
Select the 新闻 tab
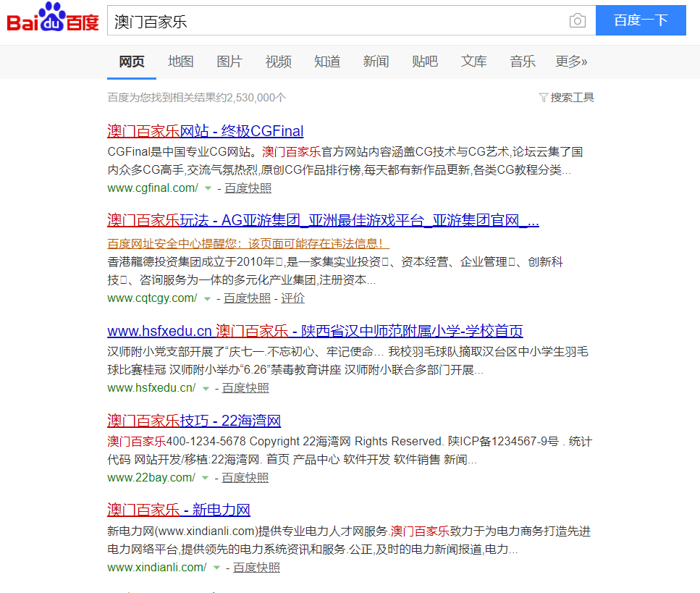[376, 62]
